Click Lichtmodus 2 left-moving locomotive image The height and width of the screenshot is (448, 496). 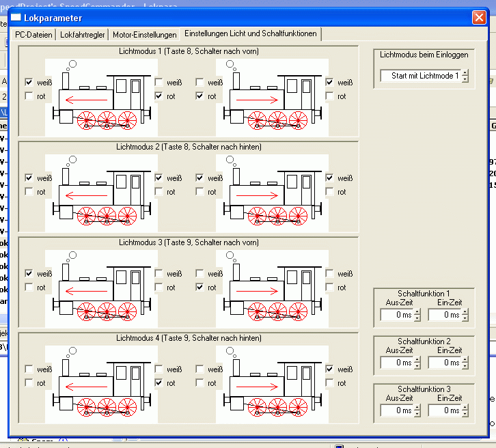pos(102,193)
